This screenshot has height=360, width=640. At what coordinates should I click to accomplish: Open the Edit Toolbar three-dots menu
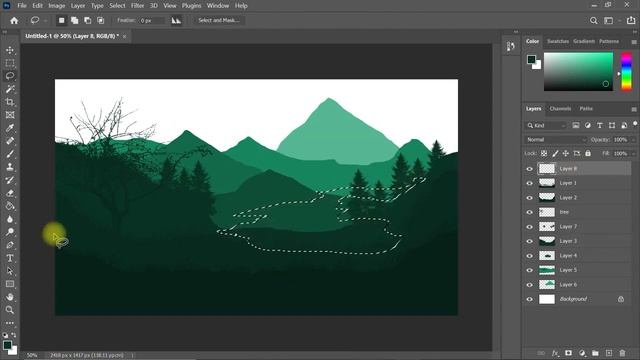click(x=10, y=323)
